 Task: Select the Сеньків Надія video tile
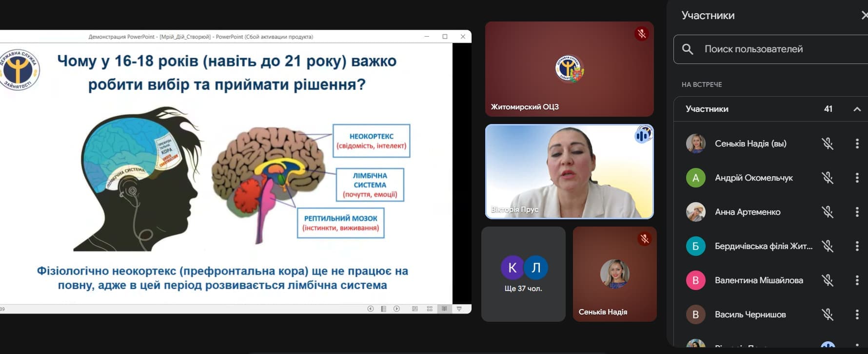[x=615, y=274]
